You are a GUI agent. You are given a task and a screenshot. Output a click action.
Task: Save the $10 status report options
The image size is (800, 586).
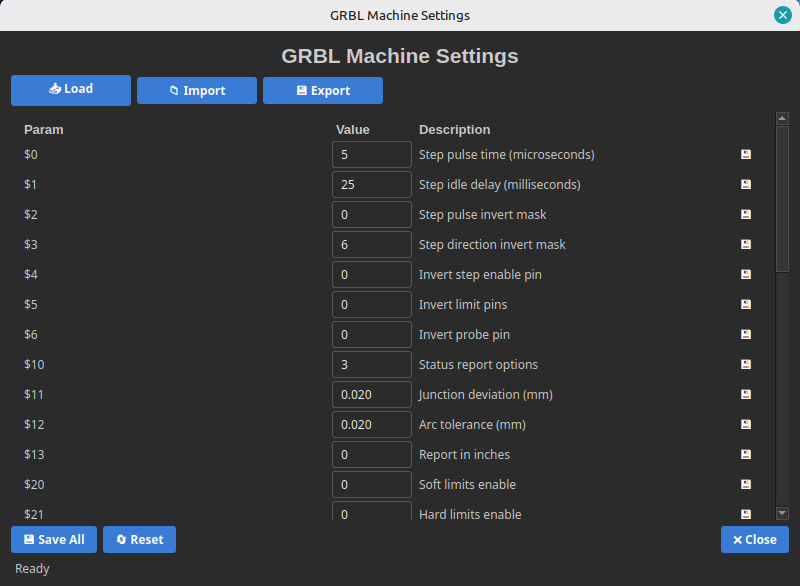pyautogui.click(x=745, y=365)
